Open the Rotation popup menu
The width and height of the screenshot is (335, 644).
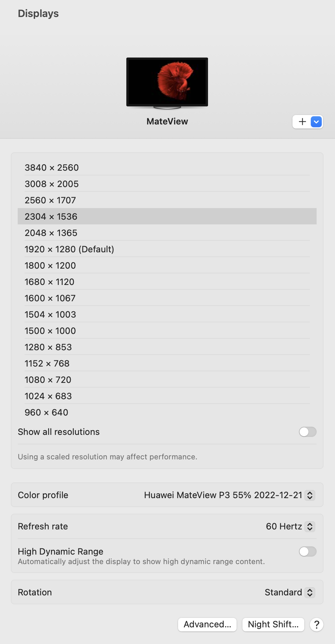click(309, 592)
